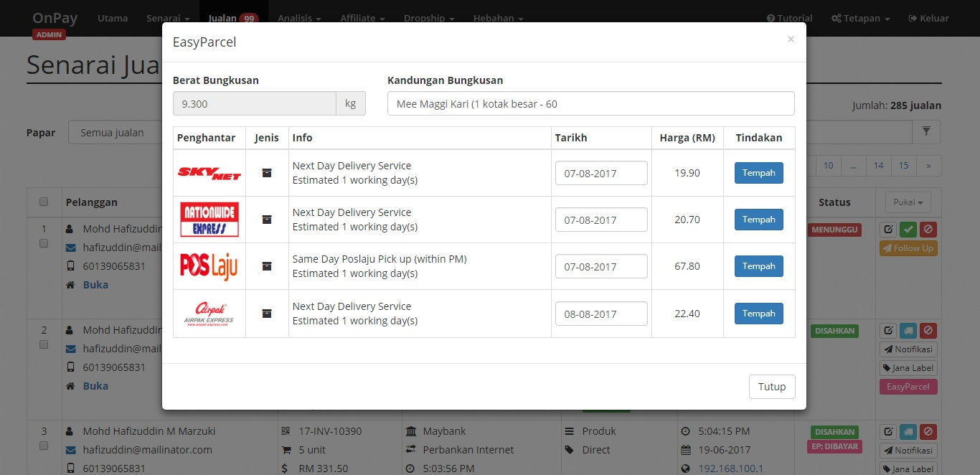Click the parcel type icon in Nationwide row
Viewport: 980px width, 475px height.
click(x=267, y=220)
